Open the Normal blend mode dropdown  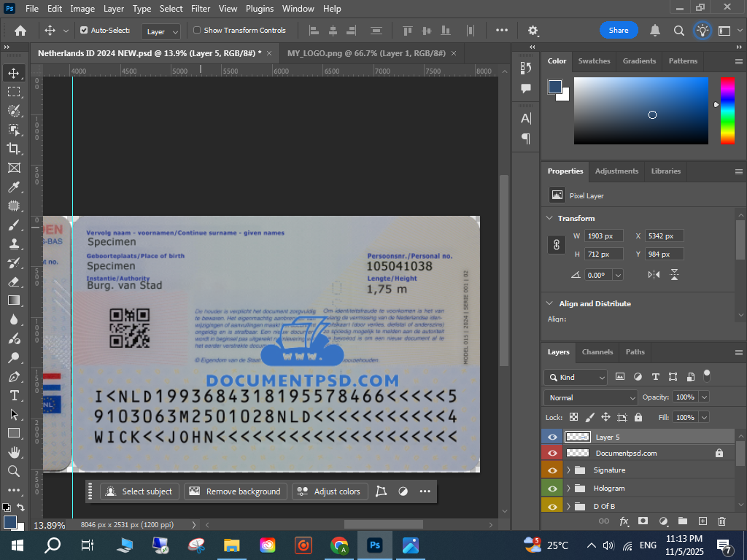590,397
